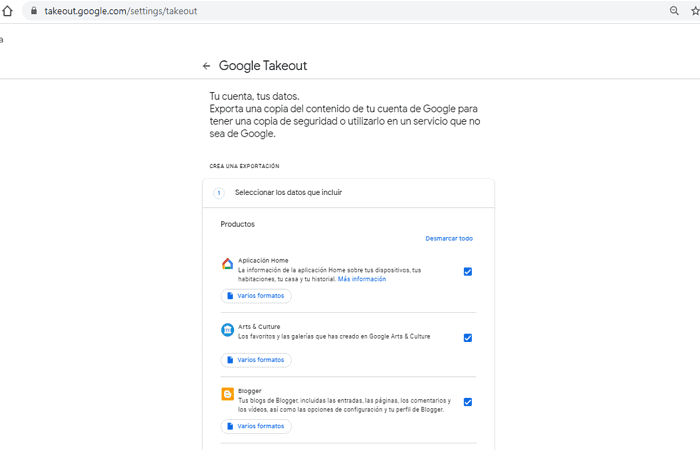This screenshot has height=450, width=700.
Task: Click the Productos heading
Action: pos(238,224)
